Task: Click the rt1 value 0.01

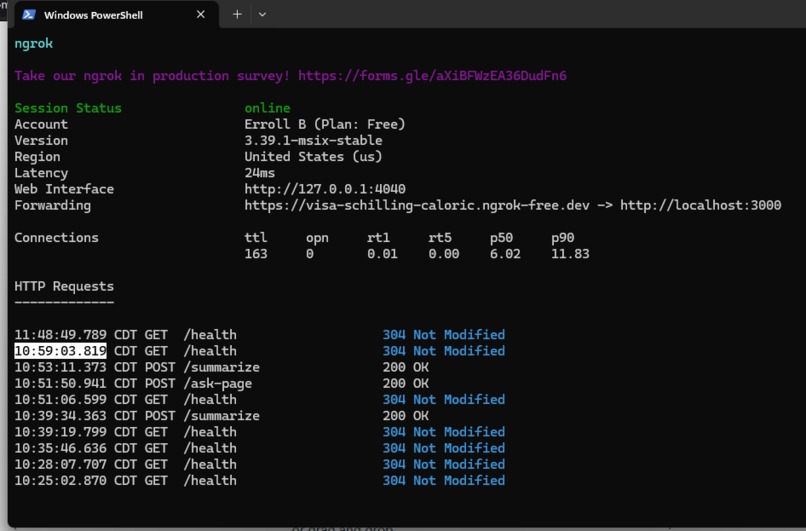Action: point(382,254)
